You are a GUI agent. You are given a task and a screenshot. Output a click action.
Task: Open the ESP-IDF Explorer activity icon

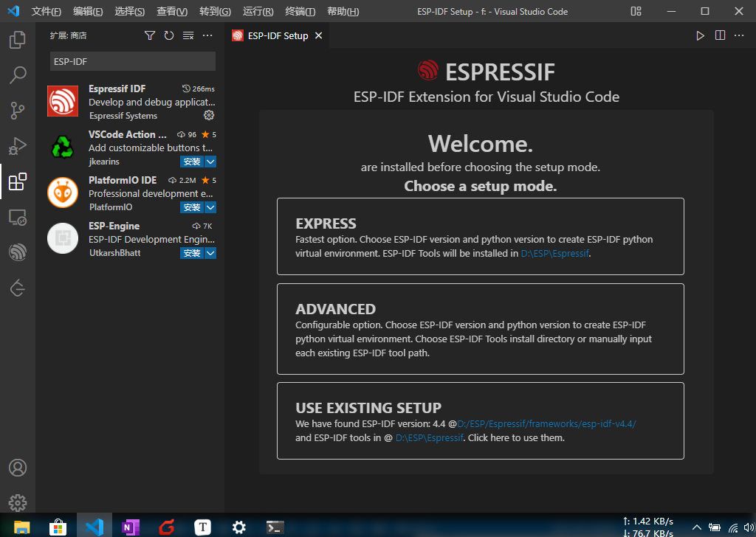(18, 252)
